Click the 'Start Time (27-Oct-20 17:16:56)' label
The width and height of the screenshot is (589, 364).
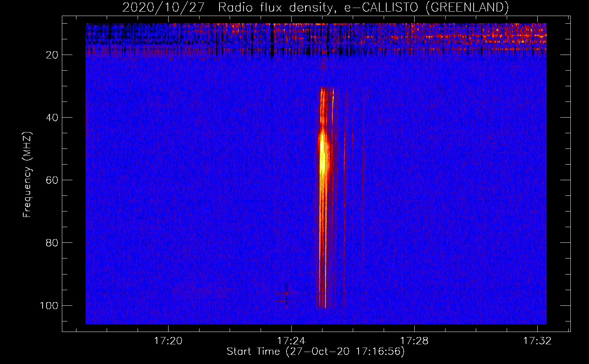316,352
